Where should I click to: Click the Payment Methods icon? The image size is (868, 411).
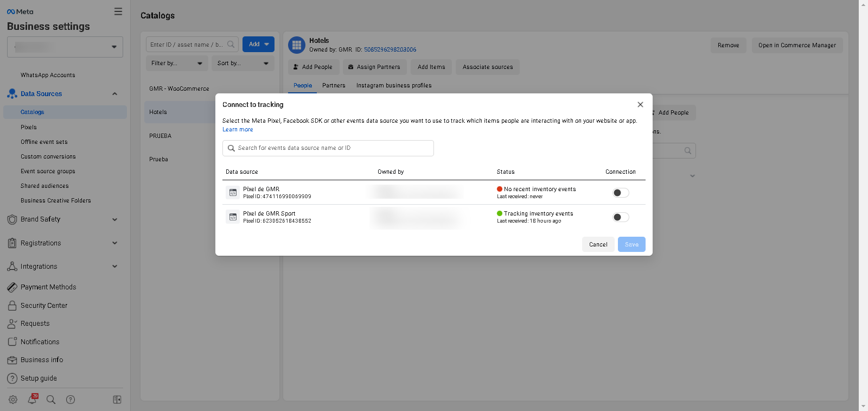[12, 287]
